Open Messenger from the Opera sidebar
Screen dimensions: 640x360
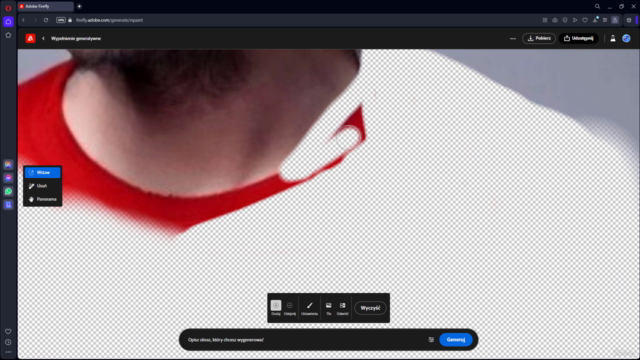tap(8, 178)
